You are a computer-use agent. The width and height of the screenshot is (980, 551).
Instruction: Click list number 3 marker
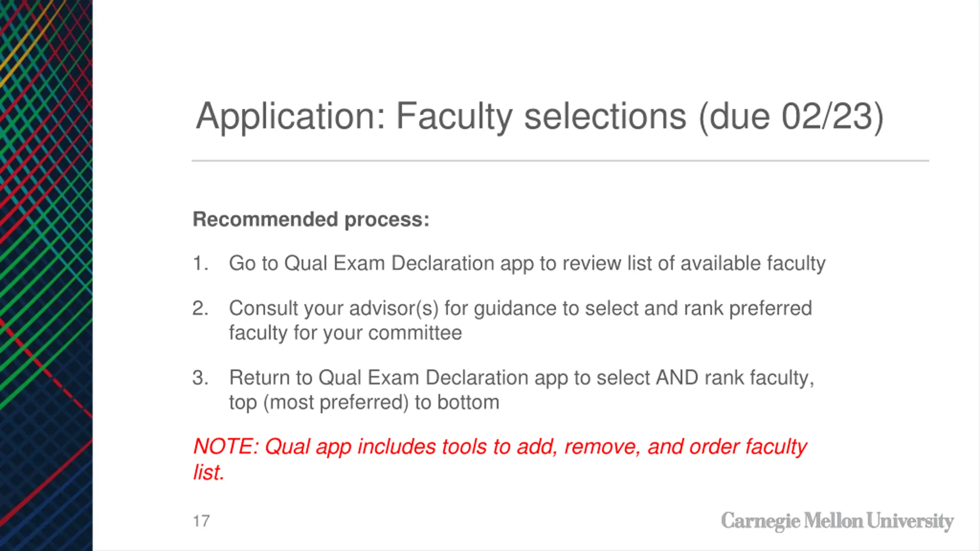201,378
